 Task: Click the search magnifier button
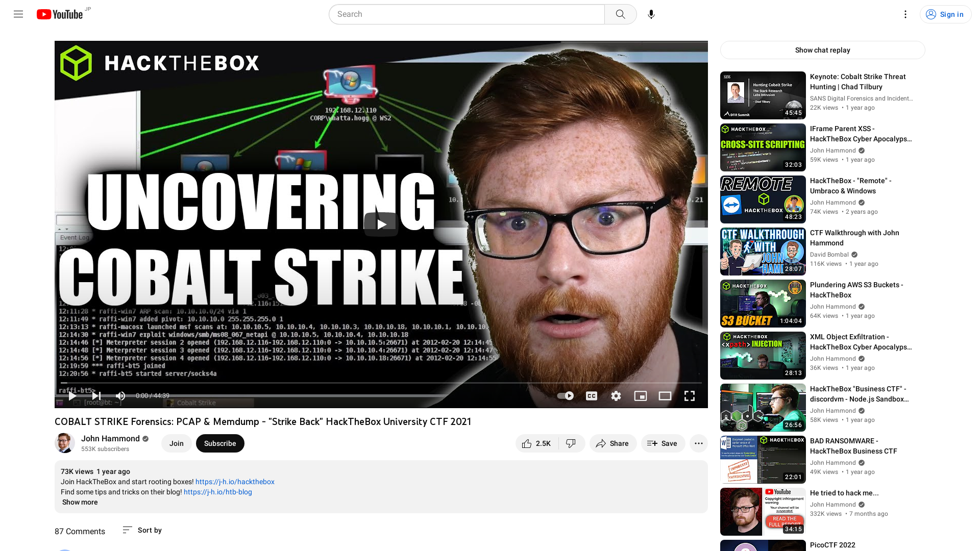pyautogui.click(x=620, y=14)
